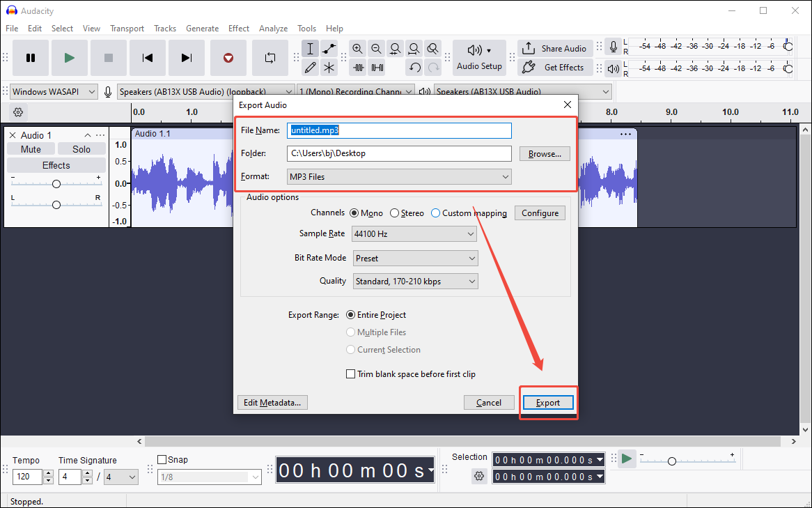Open Audio Setup speaker button
812x508 pixels.
pos(479,58)
